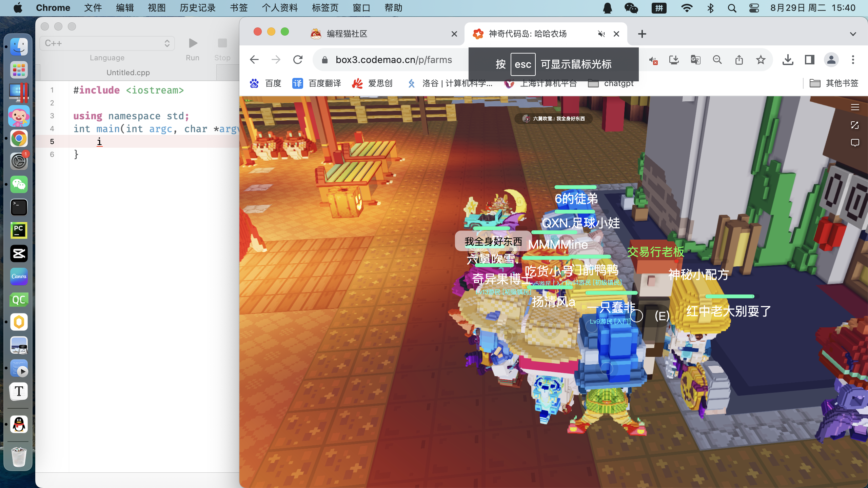The height and width of the screenshot is (488, 868).
Task: Open the game hamburger menu
Action: click(x=855, y=107)
